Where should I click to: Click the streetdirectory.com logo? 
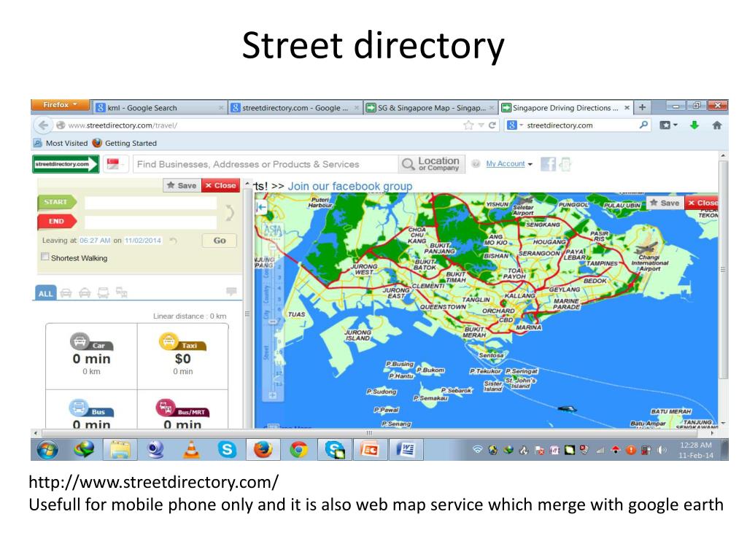(x=66, y=164)
